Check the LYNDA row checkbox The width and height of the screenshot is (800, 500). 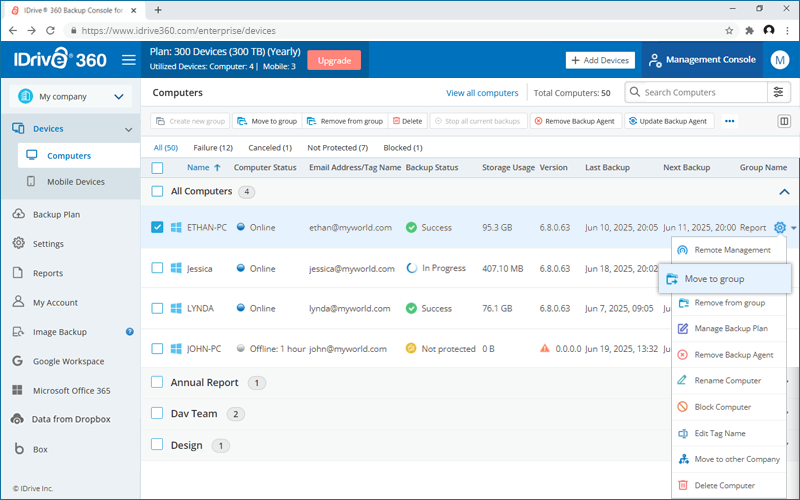157,308
